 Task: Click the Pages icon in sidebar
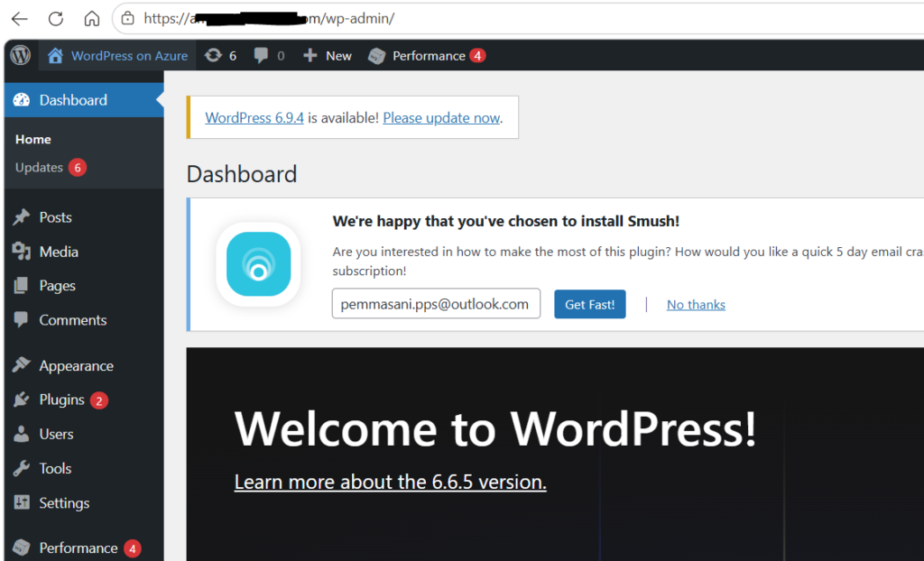pyautogui.click(x=22, y=286)
